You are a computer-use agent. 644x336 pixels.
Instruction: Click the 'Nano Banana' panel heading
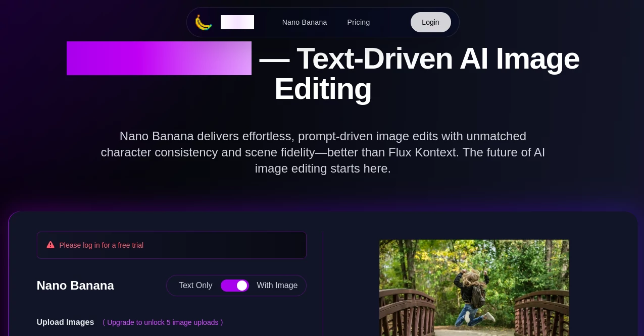pyautogui.click(x=75, y=286)
